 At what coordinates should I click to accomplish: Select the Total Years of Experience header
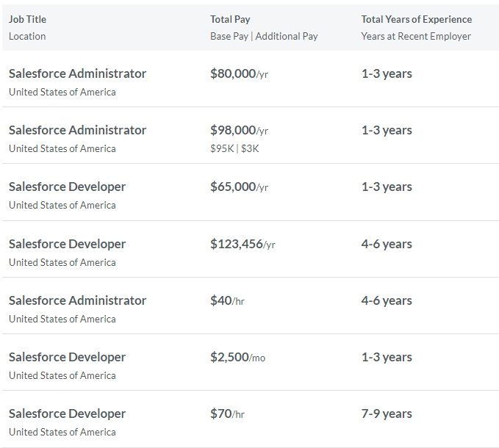(416, 19)
